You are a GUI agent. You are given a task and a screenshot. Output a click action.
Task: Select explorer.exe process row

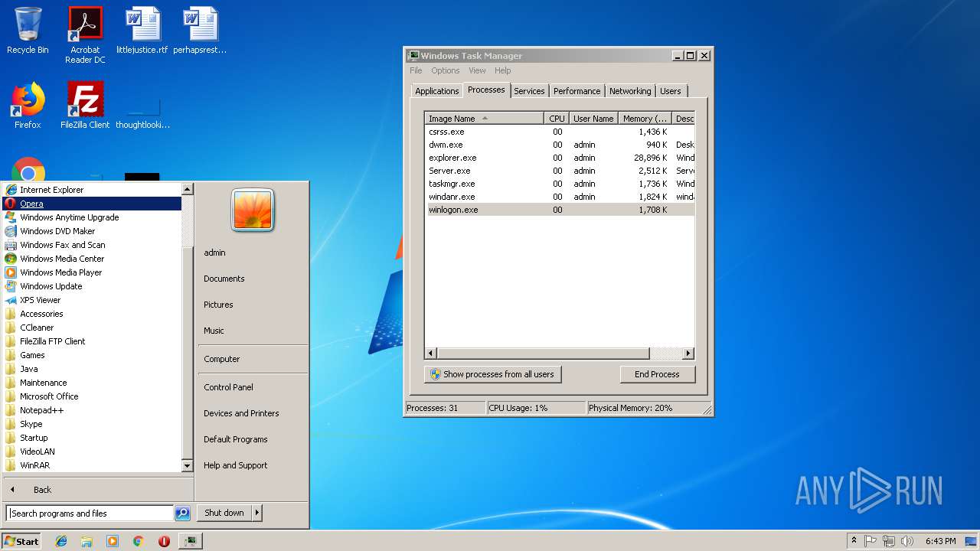[560, 158]
